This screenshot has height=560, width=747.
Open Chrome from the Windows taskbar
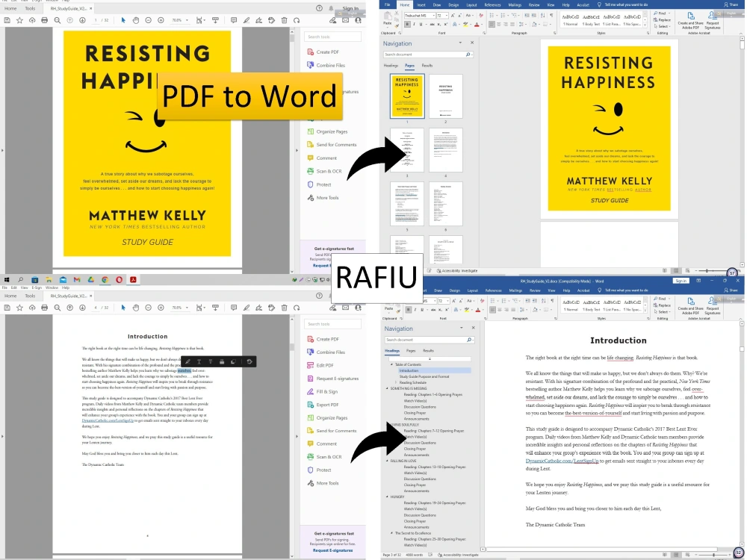coord(105,279)
